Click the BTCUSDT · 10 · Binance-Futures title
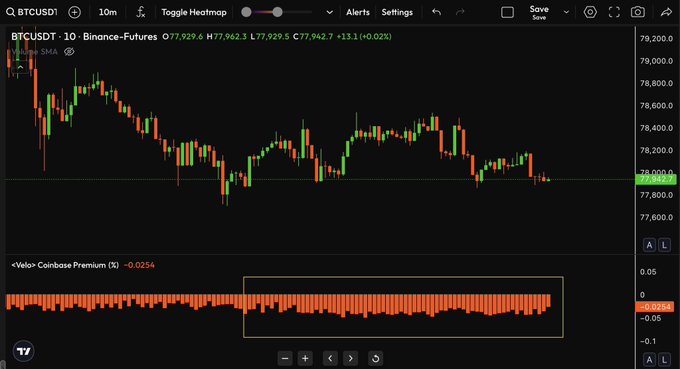This screenshot has width=680, height=369. click(x=84, y=36)
